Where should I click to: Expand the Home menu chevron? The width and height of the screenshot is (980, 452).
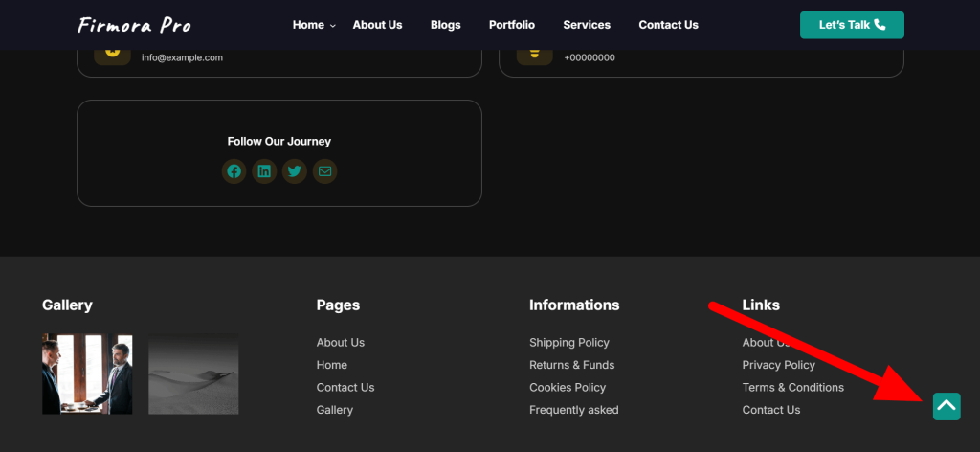click(x=333, y=26)
